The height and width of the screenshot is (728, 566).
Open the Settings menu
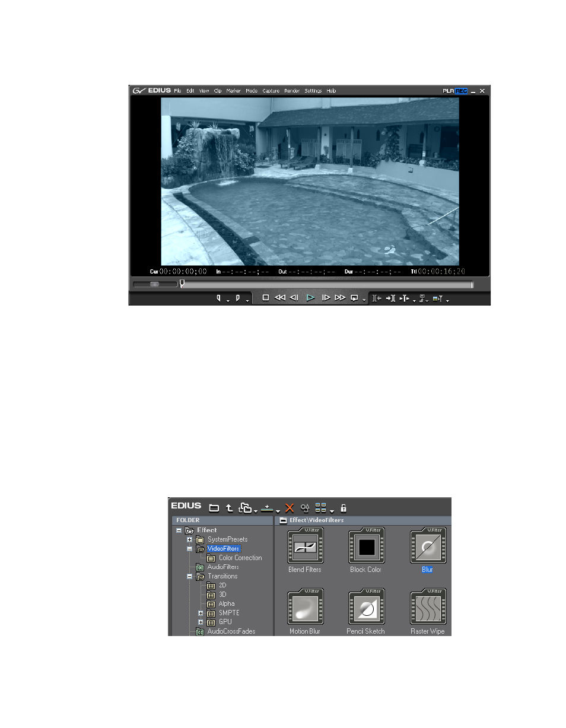(x=313, y=91)
